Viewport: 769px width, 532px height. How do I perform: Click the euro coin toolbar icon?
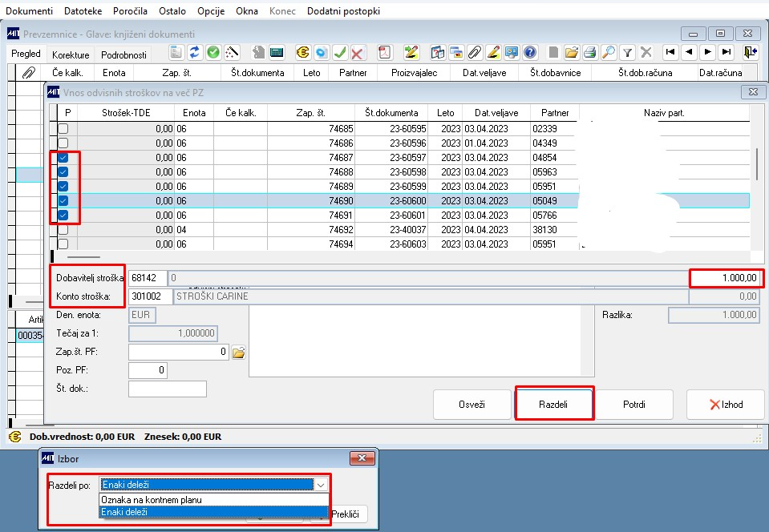(302, 53)
